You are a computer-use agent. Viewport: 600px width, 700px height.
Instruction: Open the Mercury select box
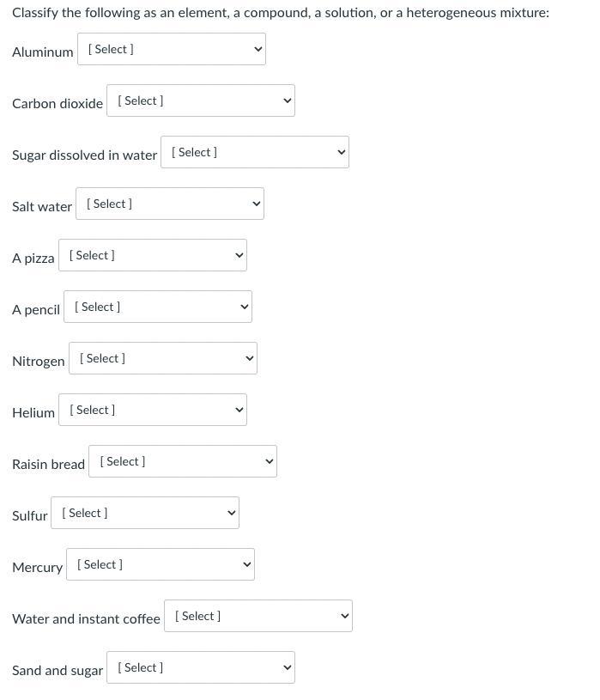coord(160,564)
